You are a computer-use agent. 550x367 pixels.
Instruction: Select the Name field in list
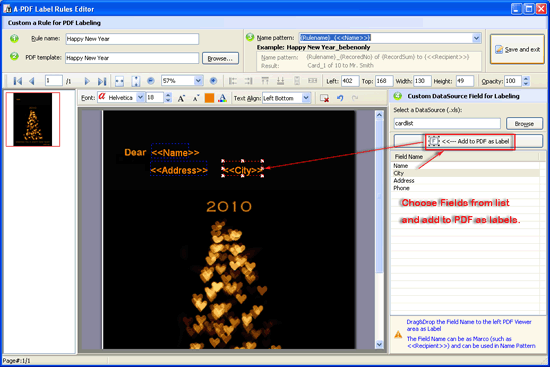[x=465, y=166]
